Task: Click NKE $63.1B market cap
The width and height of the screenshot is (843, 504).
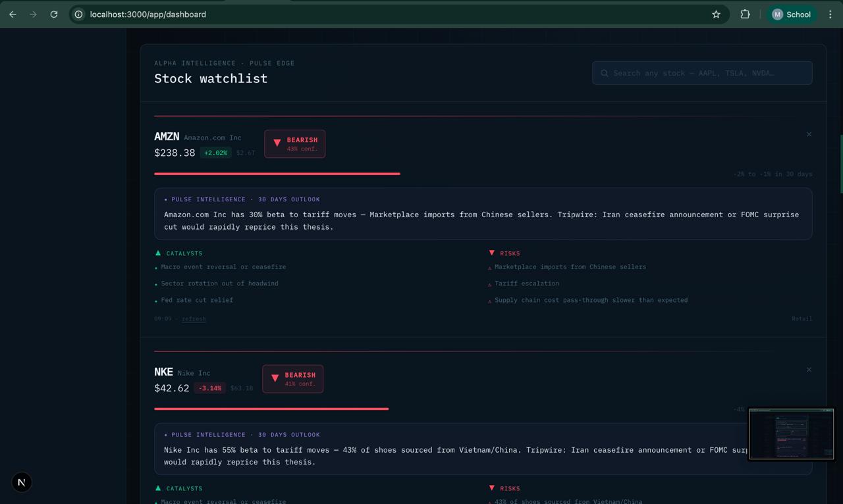Action: (x=242, y=388)
